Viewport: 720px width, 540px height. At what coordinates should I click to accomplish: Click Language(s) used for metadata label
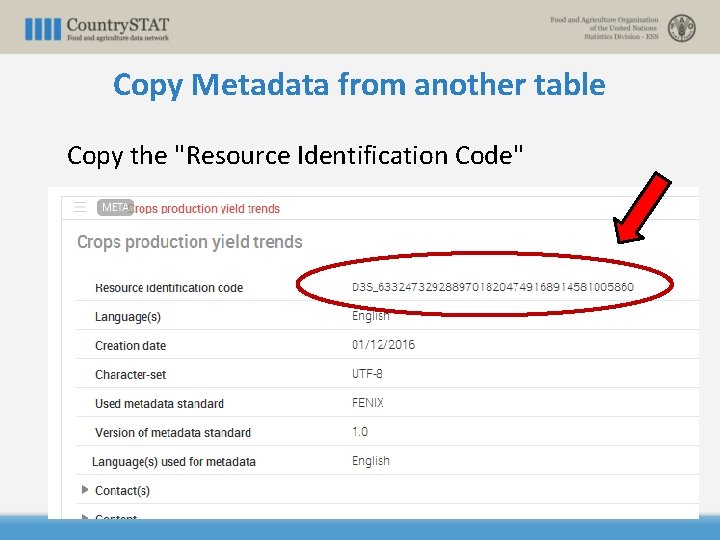(x=174, y=462)
